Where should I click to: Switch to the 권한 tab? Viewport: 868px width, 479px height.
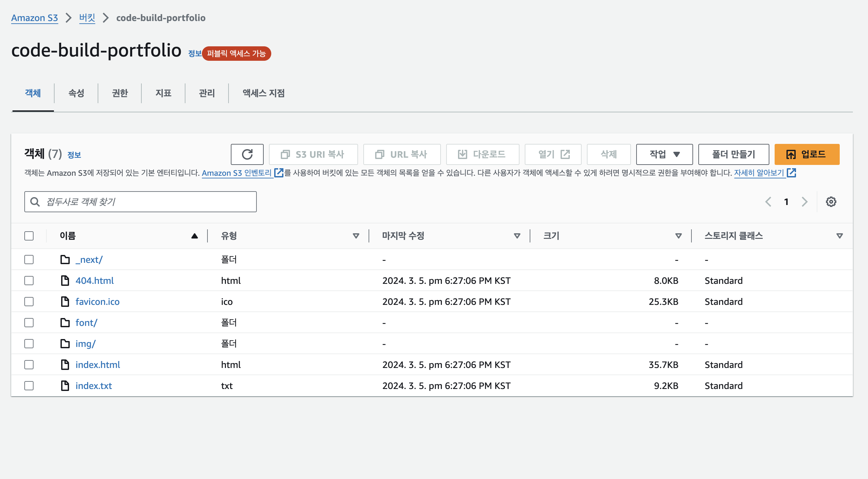coord(120,93)
